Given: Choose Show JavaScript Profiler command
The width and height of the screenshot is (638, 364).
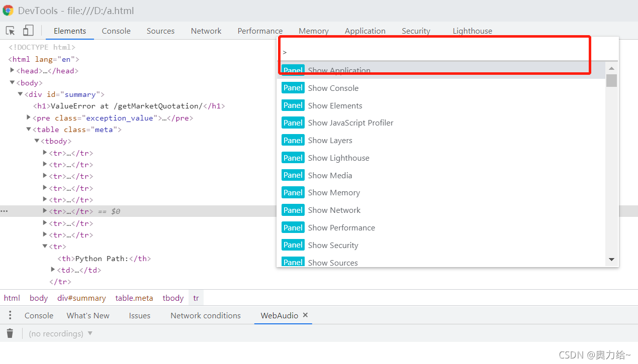Looking at the screenshot, I should 441,123.
